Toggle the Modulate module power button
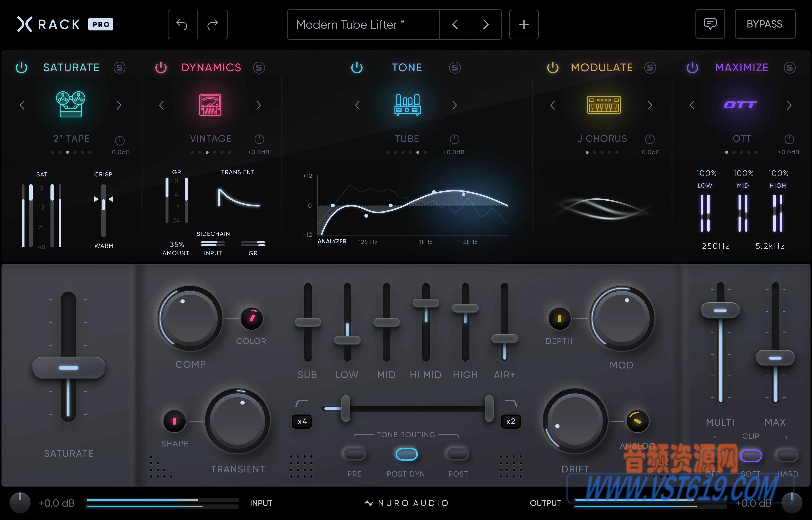Image resolution: width=812 pixels, height=520 pixels. click(x=553, y=68)
